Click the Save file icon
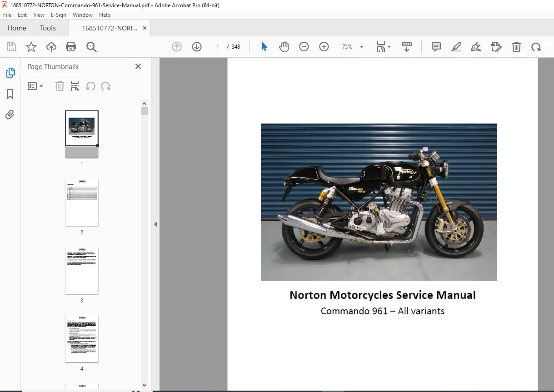Screen dimensions: 554x392 11,47
